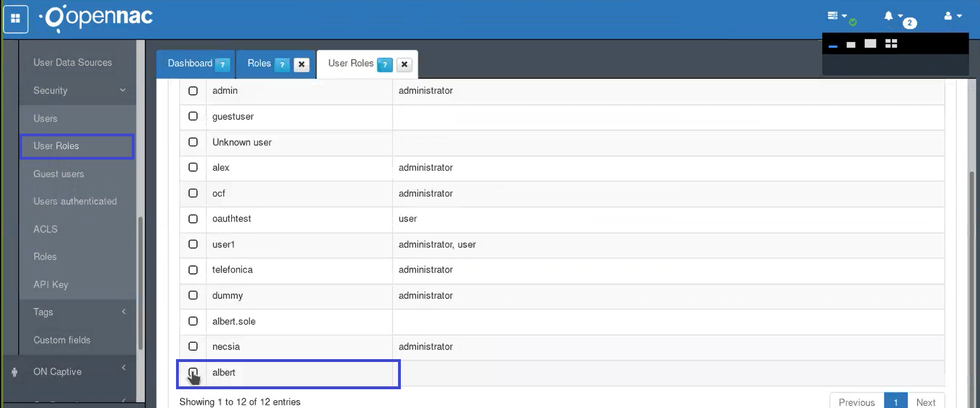Click 'Showing 1 to 12 of 12 entries'
Viewport: 980px width, 408px height.
[240, 402]
